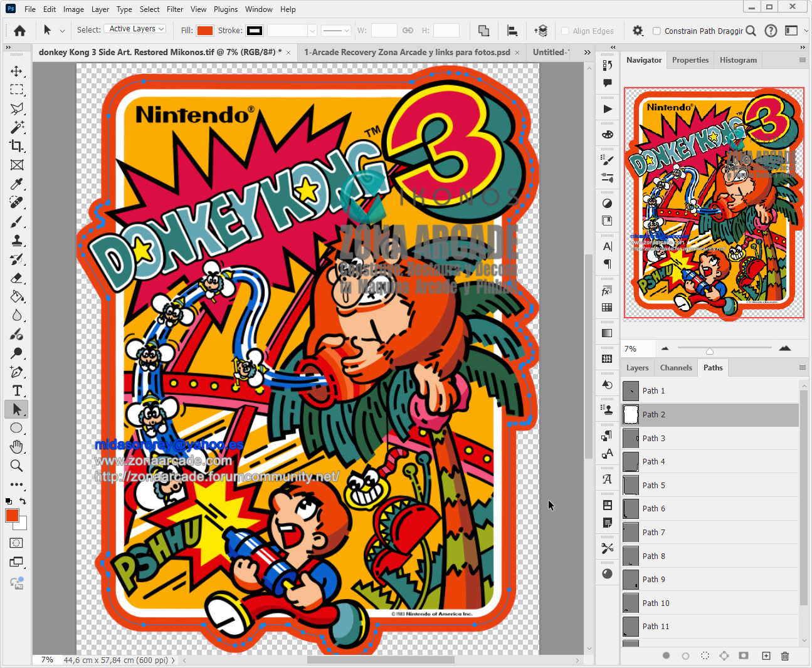Select the Move tool
The height and width of the screenshot is (668, 812).
pos(17,71)
